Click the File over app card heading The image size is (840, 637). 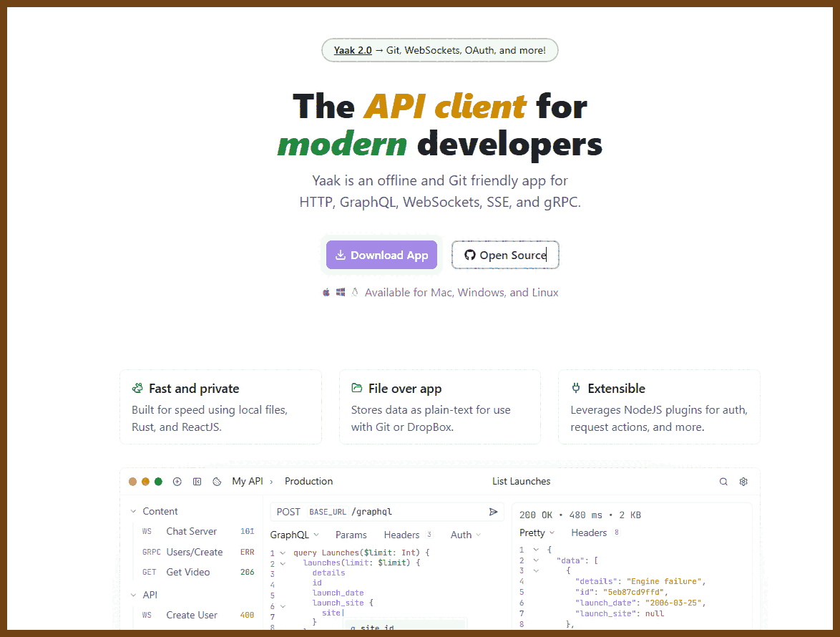tap(405, 389)
